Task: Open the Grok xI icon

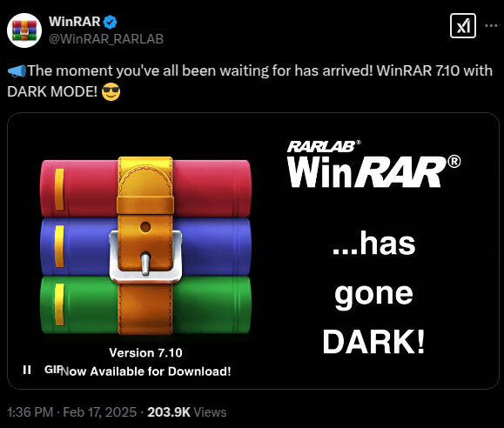Action: (x=463, y=26)
